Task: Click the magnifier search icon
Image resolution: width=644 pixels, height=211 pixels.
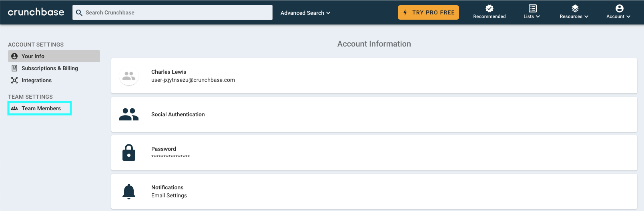Action: (79, 13)
